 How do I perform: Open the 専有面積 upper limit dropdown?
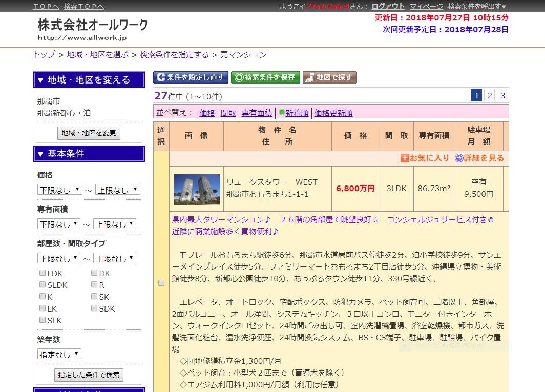tap(115, 224)
